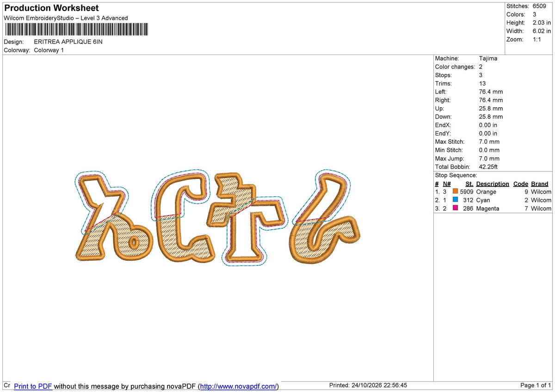Click the Min Stitch value '0.0 mm'
The image size is (555, 392).
tap(489, 150)
